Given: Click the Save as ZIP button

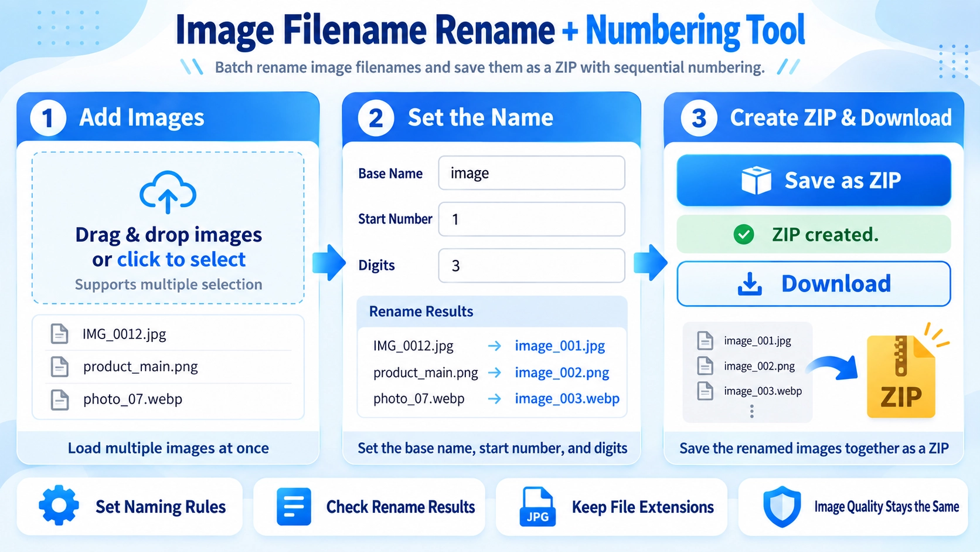Looking at the screenshot, I should tap(814, 180).
